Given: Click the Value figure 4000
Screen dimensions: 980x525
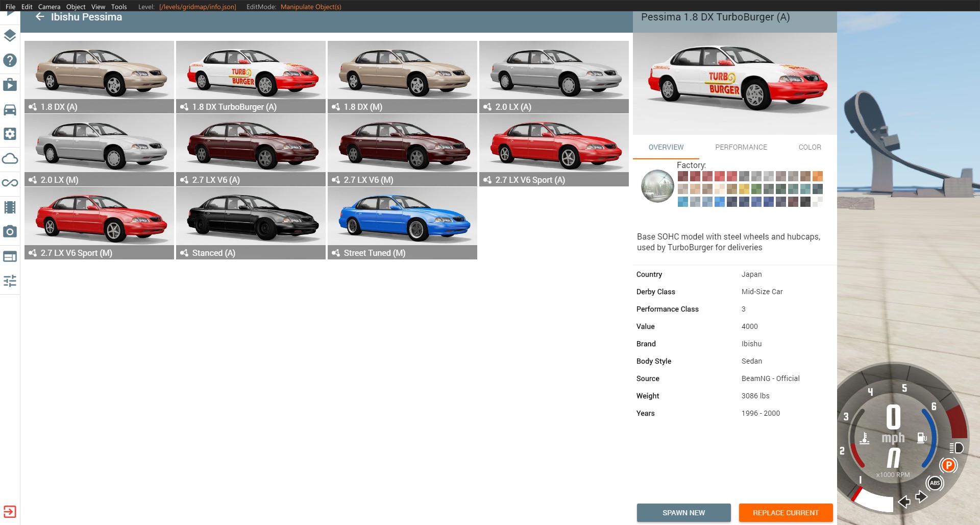Looking at the screenshot, I should [750, 326].
